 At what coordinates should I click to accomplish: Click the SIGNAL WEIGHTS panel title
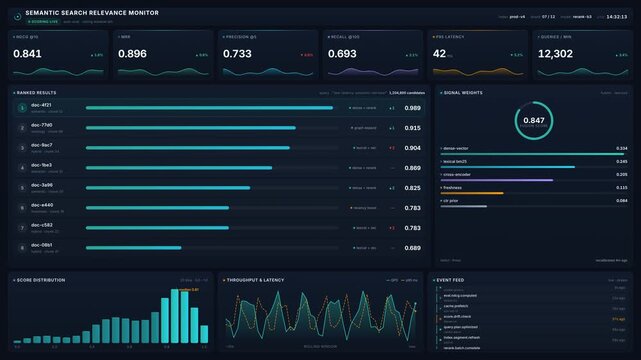(463, 93)
